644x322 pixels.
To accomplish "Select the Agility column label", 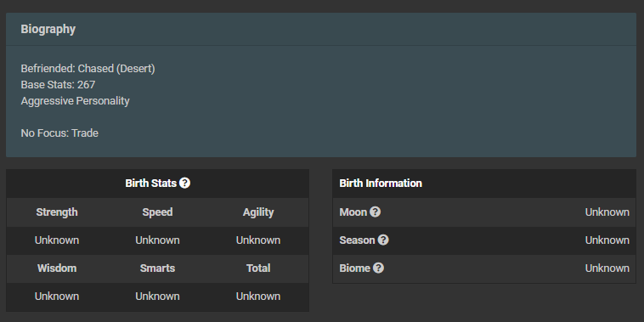I will pos(258,212).
